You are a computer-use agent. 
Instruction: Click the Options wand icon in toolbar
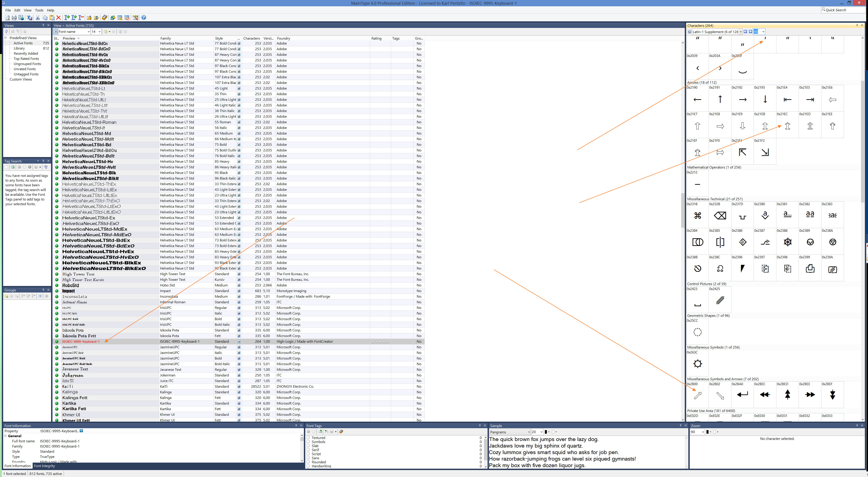coord(136,18)
